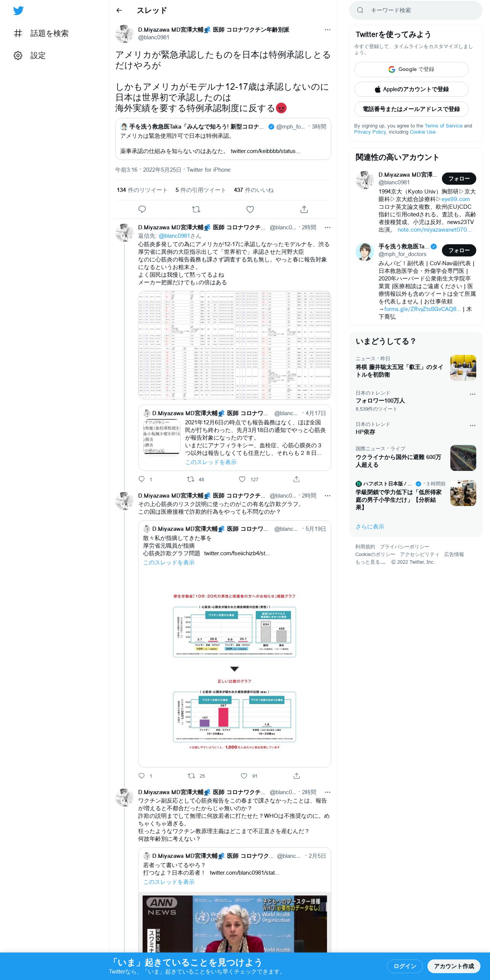The width and height of the screenshot is (490, 980).
Task: Expand もっと見る footer menu
Action: 370,562
